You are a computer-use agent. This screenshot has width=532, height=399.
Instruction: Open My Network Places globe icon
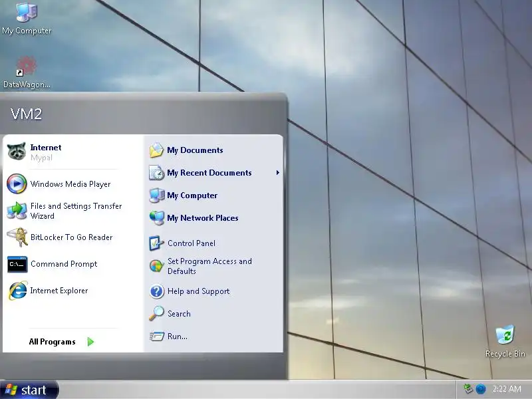click(x=156, y=218)
